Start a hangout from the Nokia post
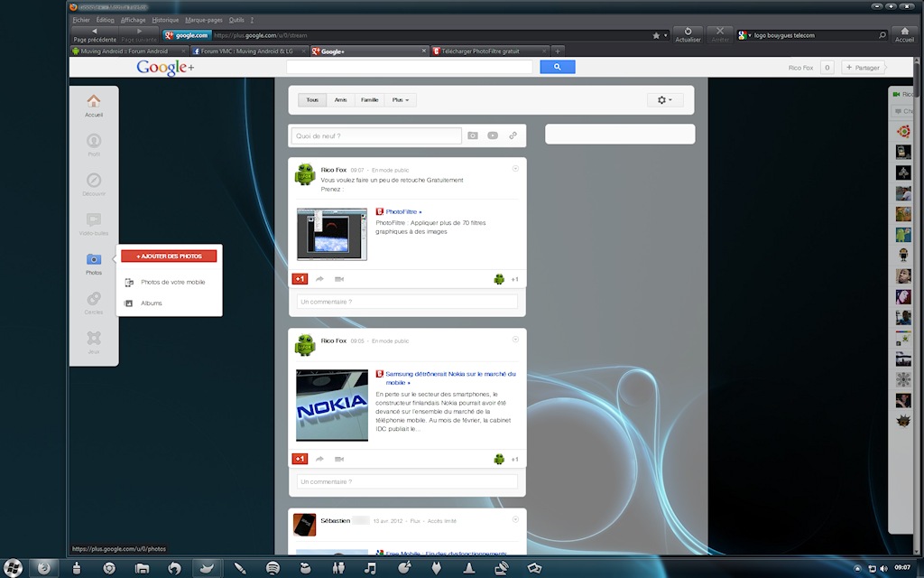 click(339, 459)
